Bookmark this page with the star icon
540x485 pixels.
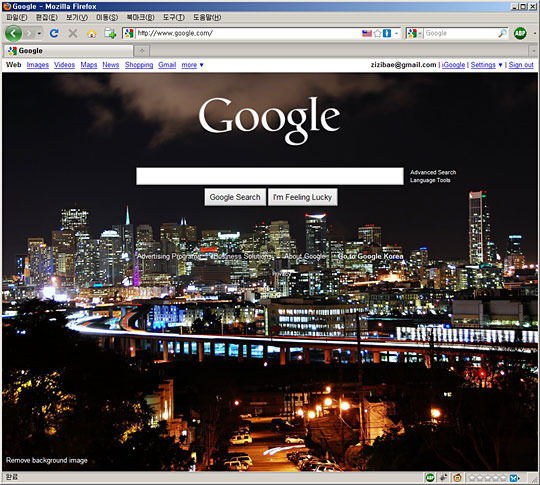(x=377, y=33)
